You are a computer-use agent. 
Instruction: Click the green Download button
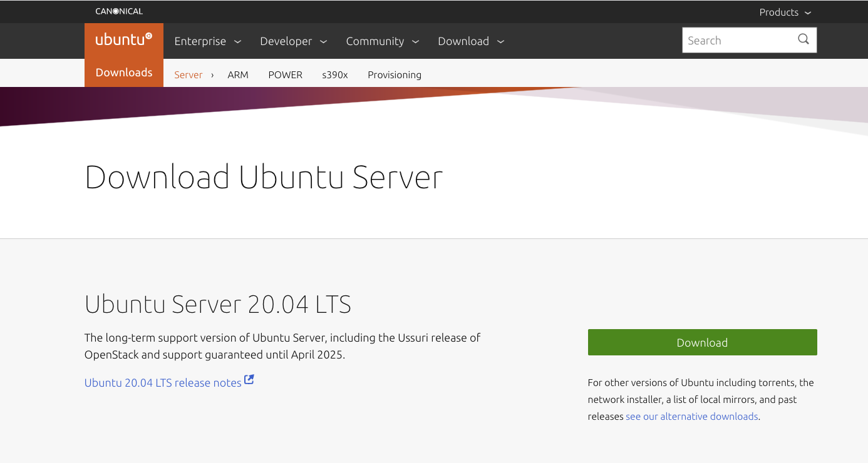click(x=703, y=342)
